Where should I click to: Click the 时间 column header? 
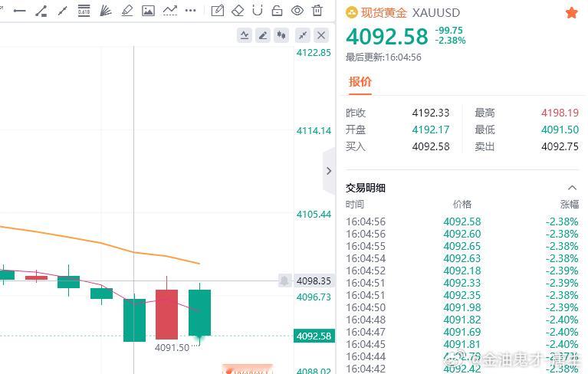click(x=355, y=204)
